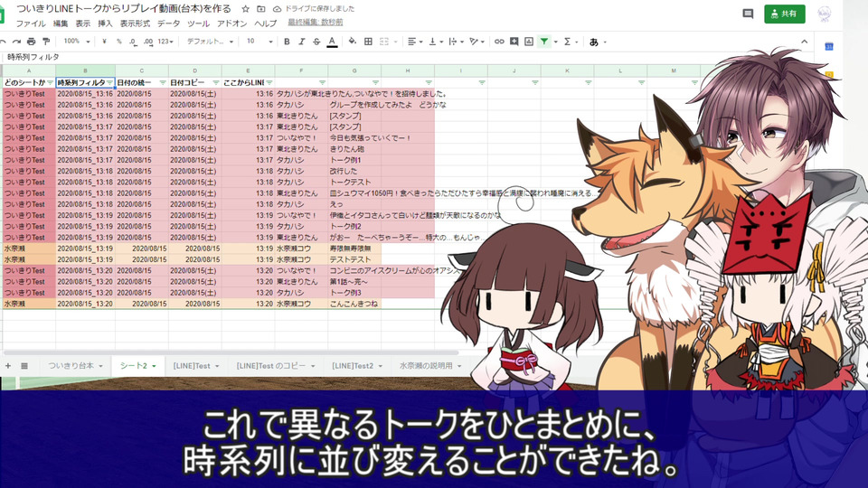The height and width of the screenshot is (488, 868).
Task: Open the comment history icon
Action: [748, 14]
